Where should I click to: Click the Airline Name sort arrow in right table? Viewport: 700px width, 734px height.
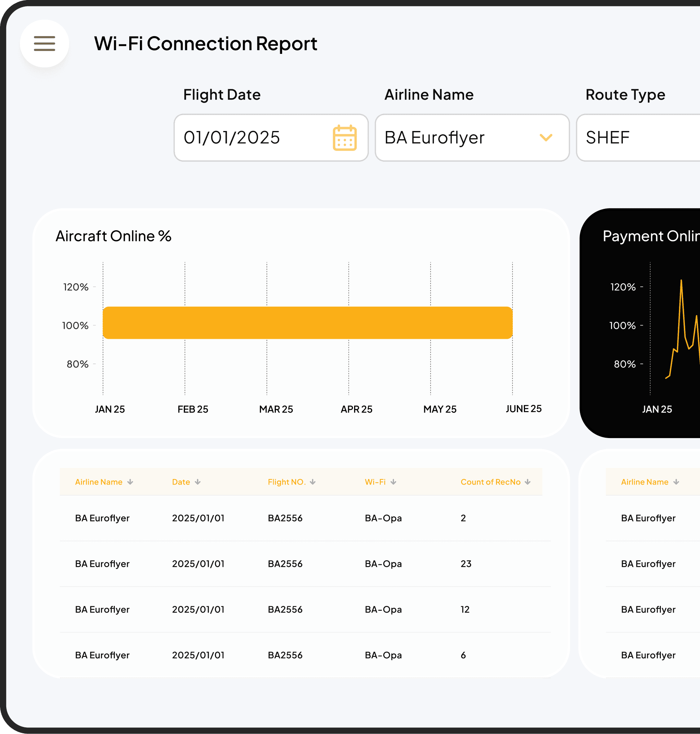(x=676, y=482)
